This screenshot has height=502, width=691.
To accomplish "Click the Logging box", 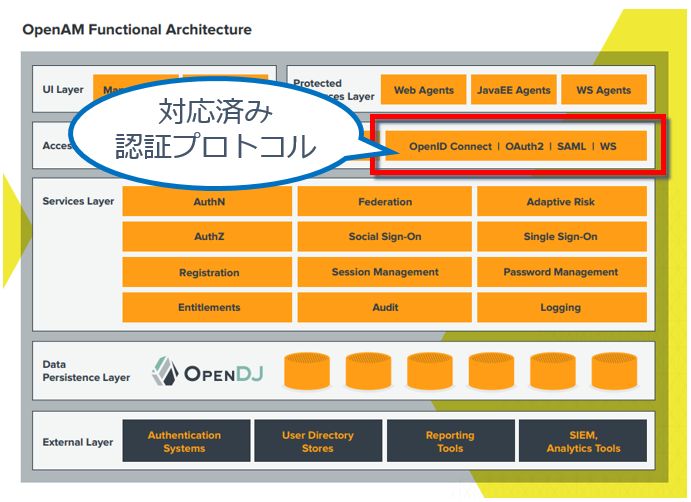I will (562, 307).
